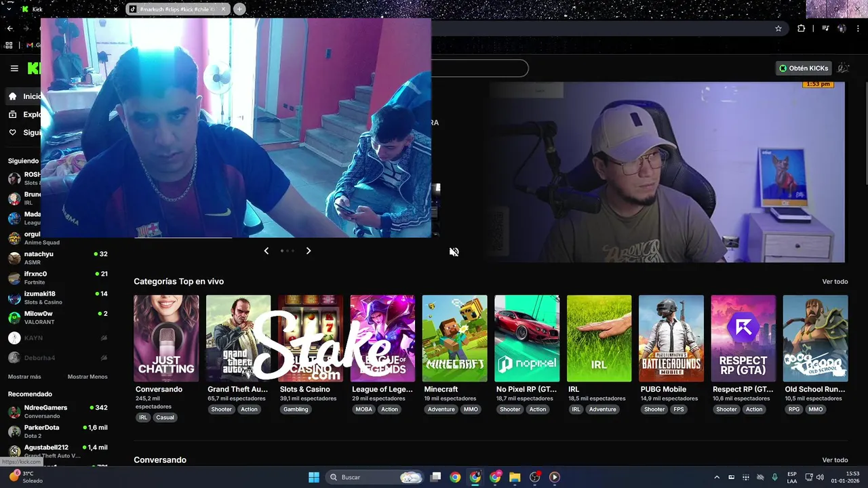Open NdreeGamers recommended channel
Image resolution: width=868 pixels, height=488 pixels.
(58, 411)
